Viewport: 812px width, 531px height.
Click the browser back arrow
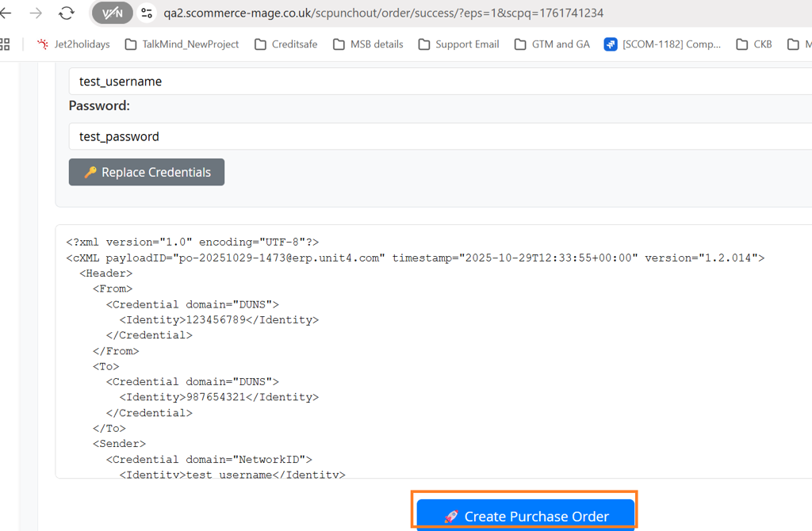pyautogui.click(x=6, y=13)
